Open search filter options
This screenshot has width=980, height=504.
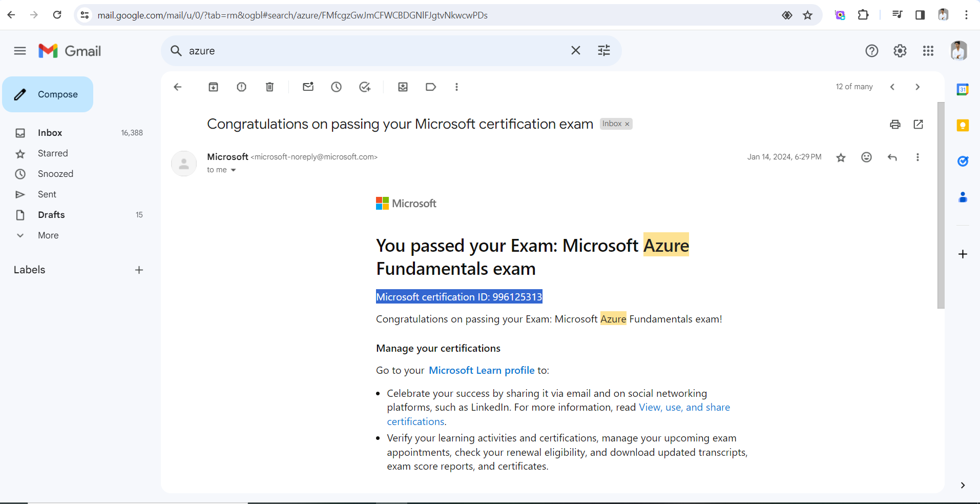(604, 50)
